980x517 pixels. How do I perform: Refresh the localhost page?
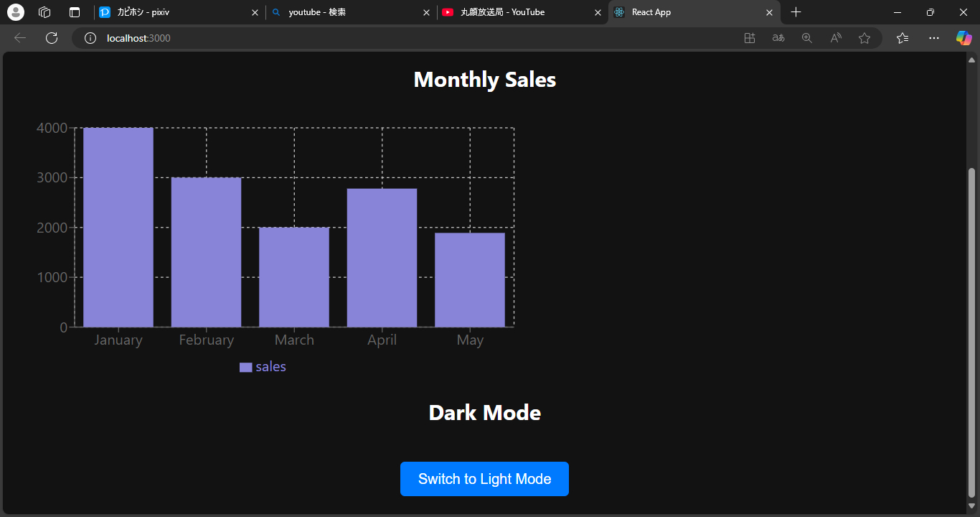coord(52,38)
